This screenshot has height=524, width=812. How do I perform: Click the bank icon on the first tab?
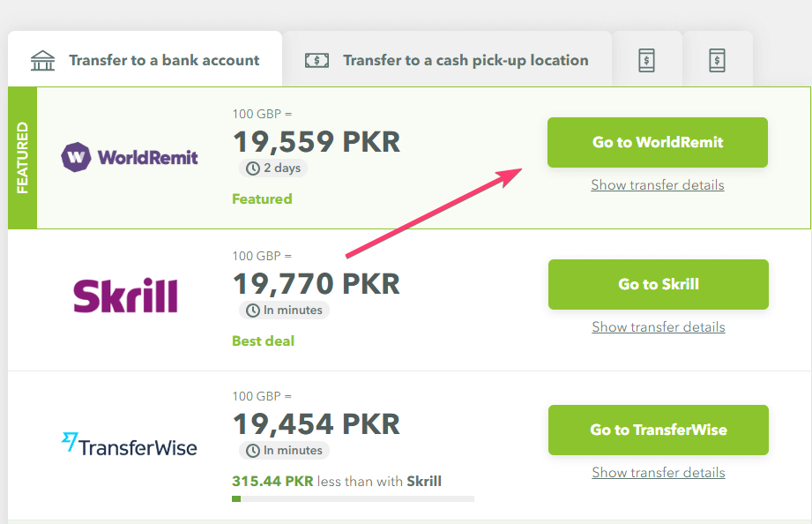point(41,59)
